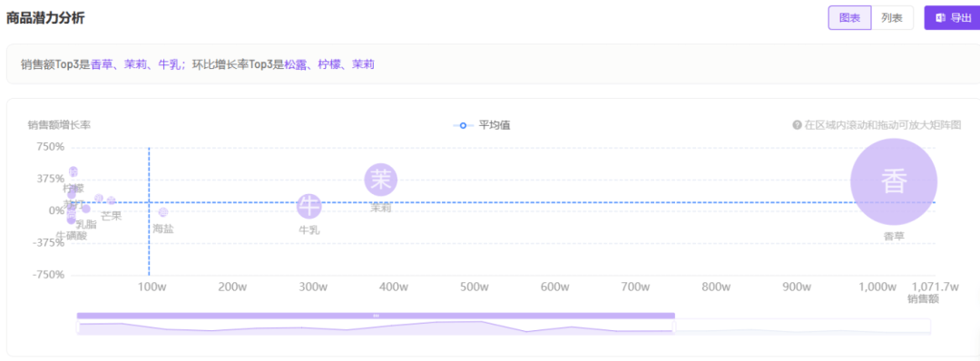Click the zoom slider's purple selected bar
This screenshot has height=361, width=980.
click(x=376, y=316)
